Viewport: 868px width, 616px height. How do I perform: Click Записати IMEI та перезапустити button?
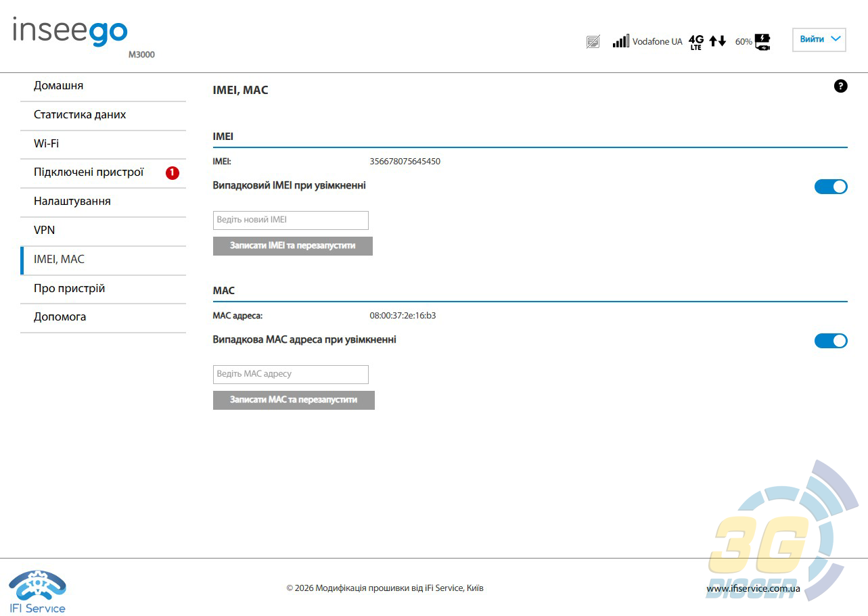(293, 246)
